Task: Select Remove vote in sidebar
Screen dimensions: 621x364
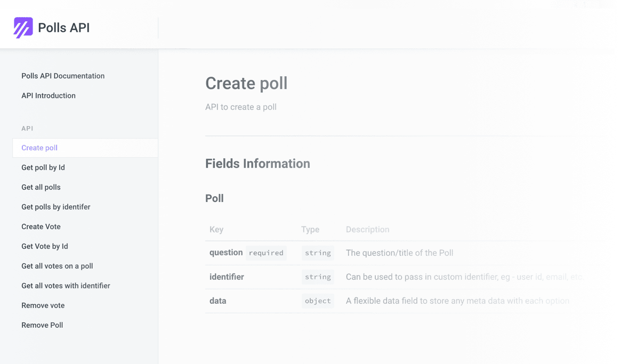Action: tap(43, 305)
